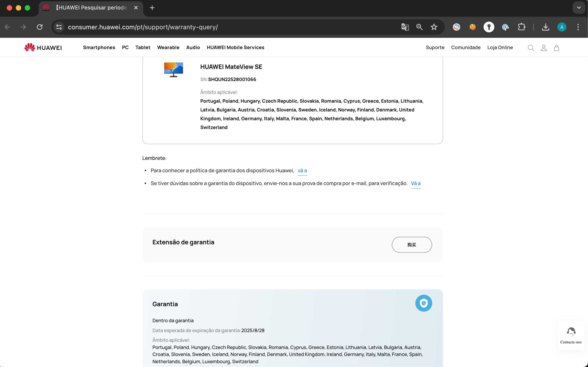Click the browser translate icon
588x367 pixels.
pyautogui.click(x=404, y=27)
